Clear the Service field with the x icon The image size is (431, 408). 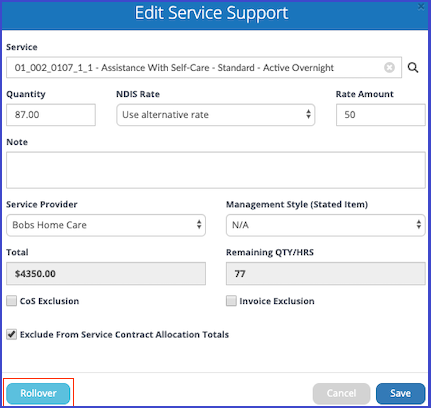389,68
